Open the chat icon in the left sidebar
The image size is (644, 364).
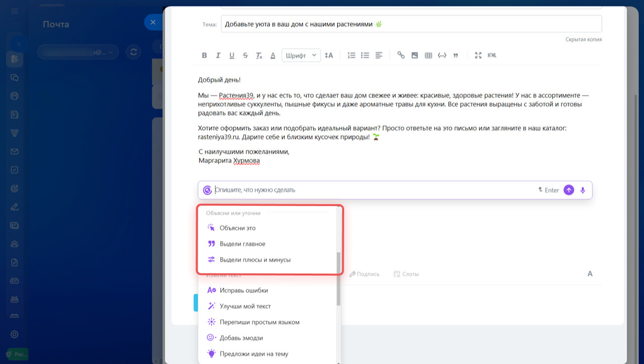(15, 77)
